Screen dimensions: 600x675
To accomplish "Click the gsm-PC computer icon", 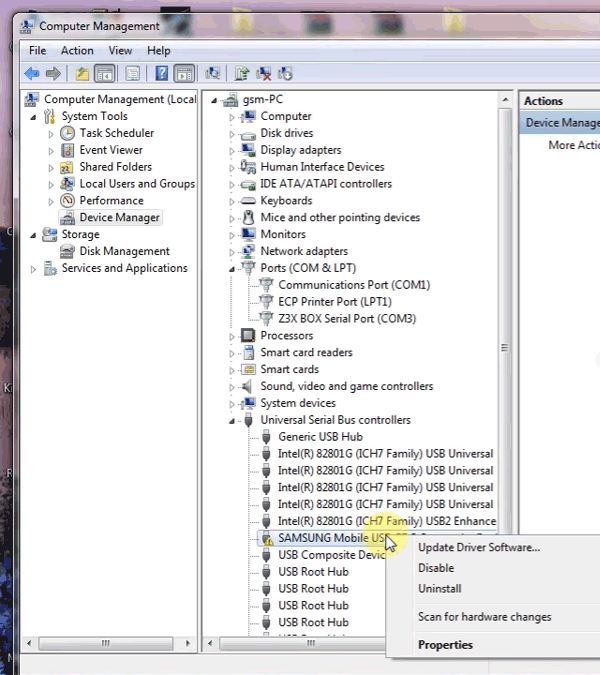I will click(230, 100).
